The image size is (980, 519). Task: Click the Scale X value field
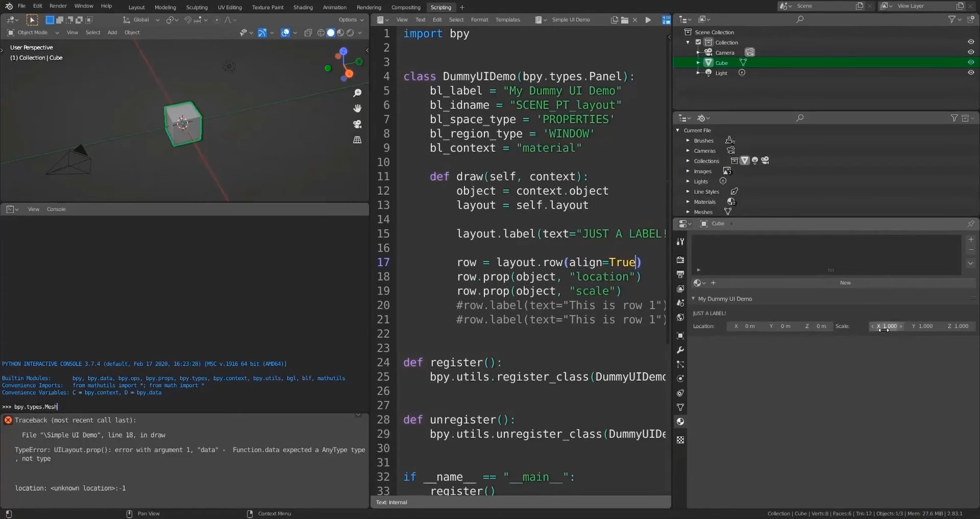click(x=887, y=326)
